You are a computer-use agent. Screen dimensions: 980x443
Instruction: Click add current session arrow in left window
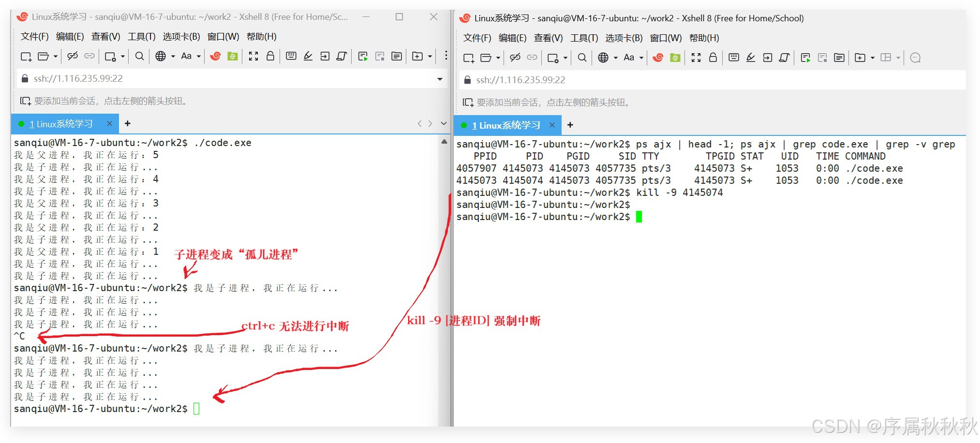tap(25, 101)
